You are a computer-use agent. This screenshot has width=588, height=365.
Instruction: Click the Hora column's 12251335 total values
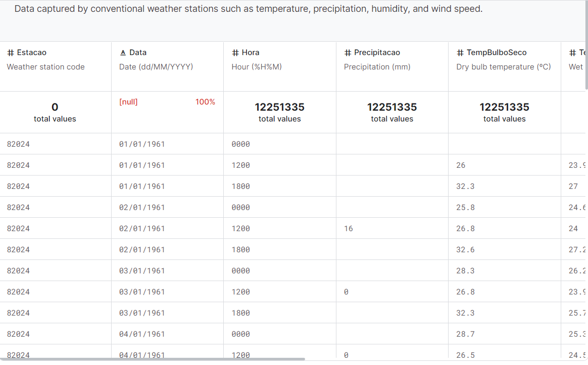[x=279, y=107]
